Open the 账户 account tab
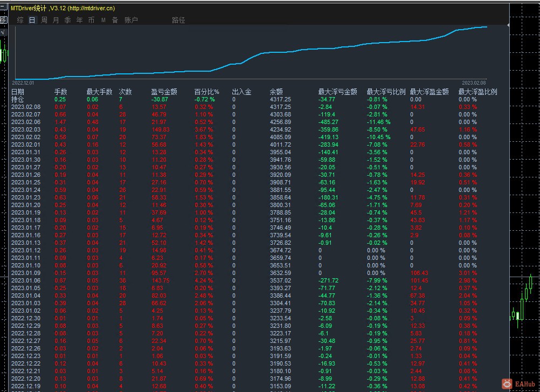Viewport: 540px width, 392px height. pyautogui.click(x=131, y=20)
